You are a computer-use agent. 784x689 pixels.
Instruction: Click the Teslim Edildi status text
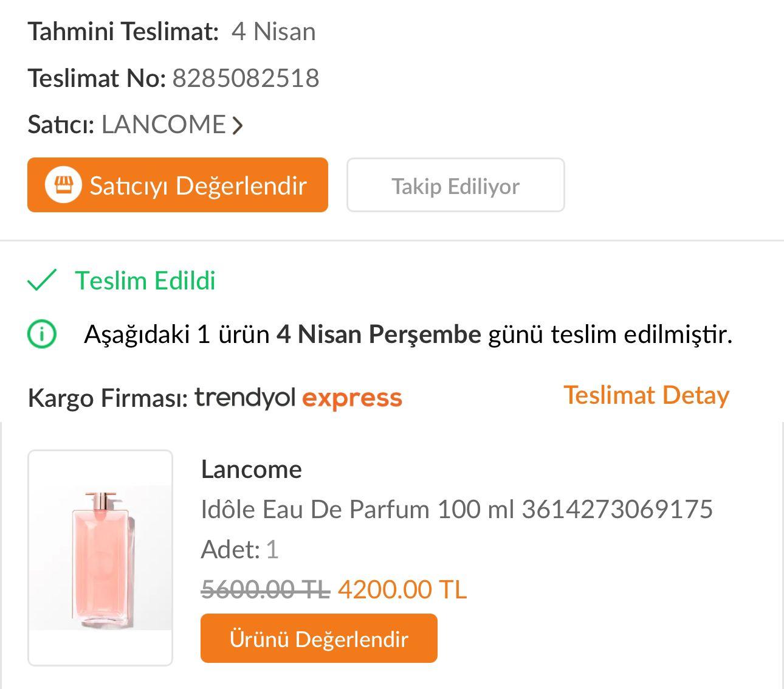click(x=146, y=280)
